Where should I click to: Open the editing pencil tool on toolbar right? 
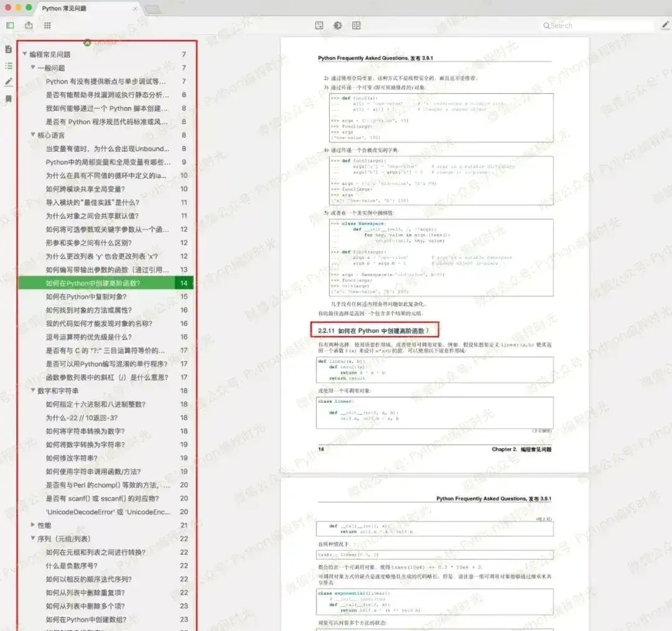(x=664, y=26)
